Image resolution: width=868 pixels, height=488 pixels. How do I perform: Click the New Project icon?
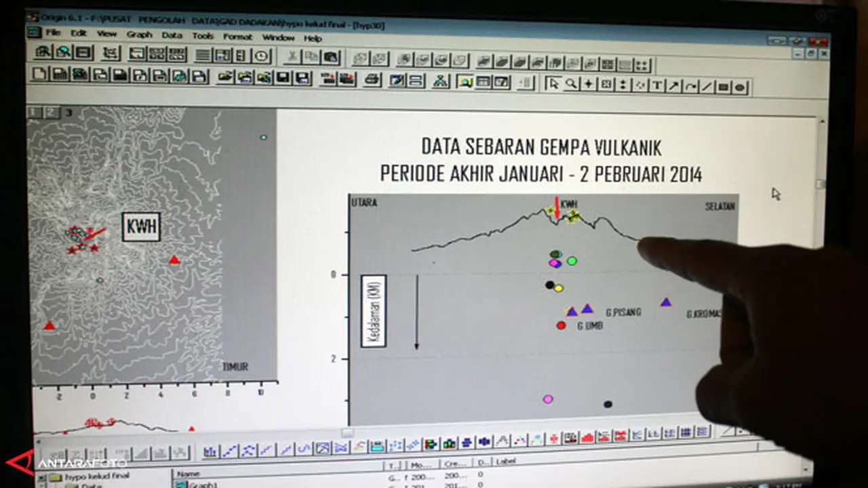[40, 74]
